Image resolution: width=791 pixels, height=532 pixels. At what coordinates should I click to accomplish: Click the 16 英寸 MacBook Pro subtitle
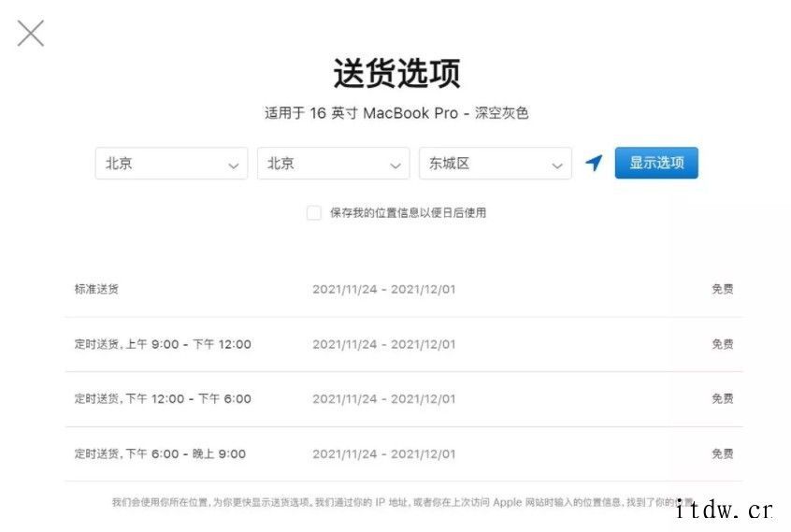point(396,113)
